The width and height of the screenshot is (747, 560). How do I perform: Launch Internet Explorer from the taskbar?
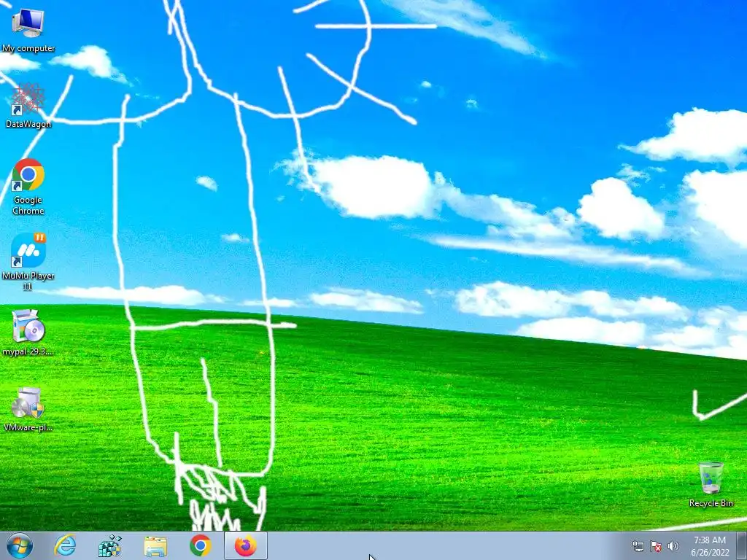(x=65, y=545)
